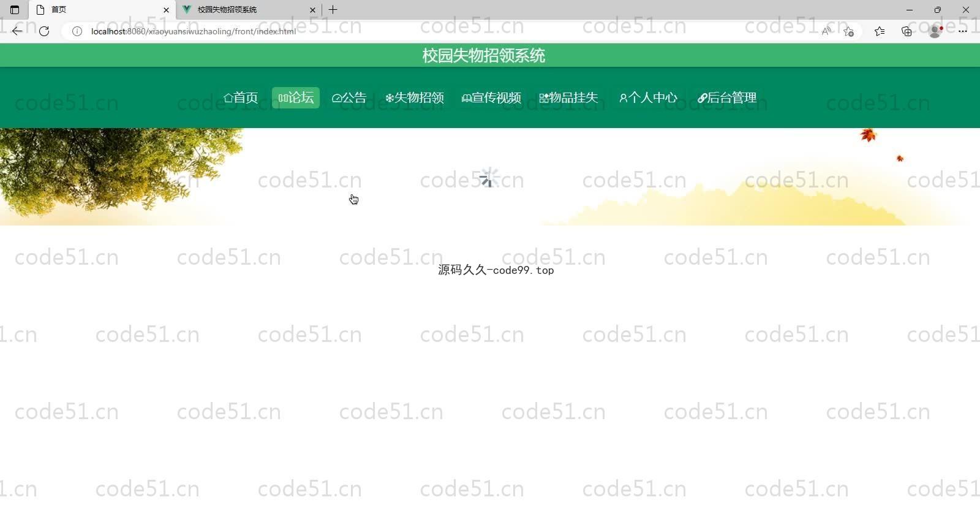The width and height of the screenshot is (980, 527).
Task: Open the tab actions menu icon
Action: tap(15, 10)
